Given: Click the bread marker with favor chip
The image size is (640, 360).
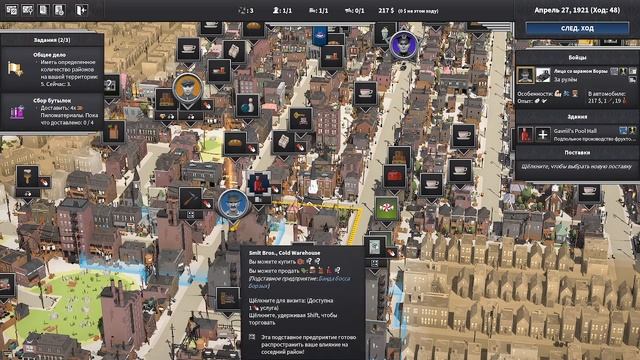Looking at the screenshot, I should pyautogui.click(x=235, y=144).
